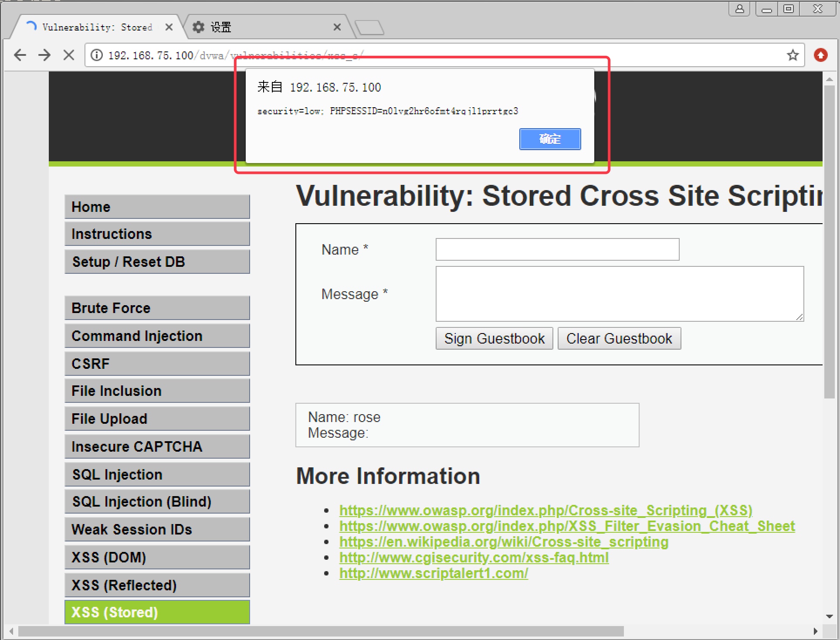Open SQL Injection menu item
The height and width of the screenshot is (640, 840).
[x=157, y=474]
